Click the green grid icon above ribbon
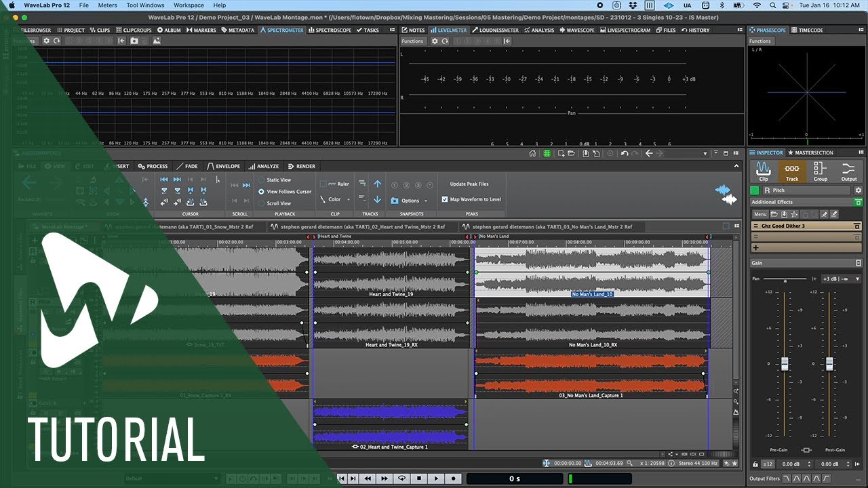The width and height of the screenshot is (868, 488). (x=547, y=154)
